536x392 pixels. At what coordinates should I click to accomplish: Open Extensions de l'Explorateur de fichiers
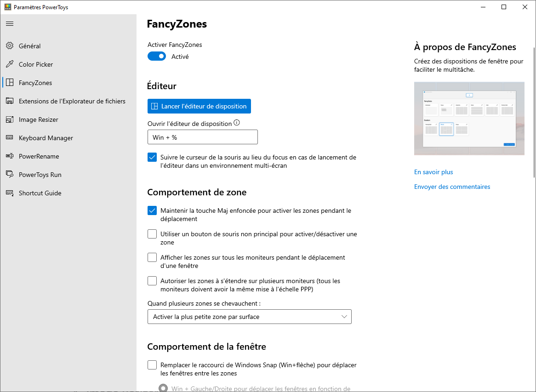[x=69, y=101]
